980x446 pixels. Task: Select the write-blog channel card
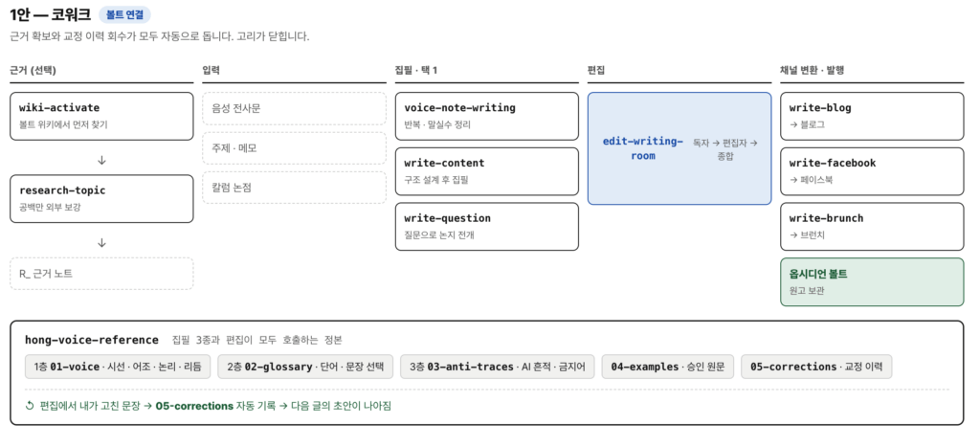872,116
